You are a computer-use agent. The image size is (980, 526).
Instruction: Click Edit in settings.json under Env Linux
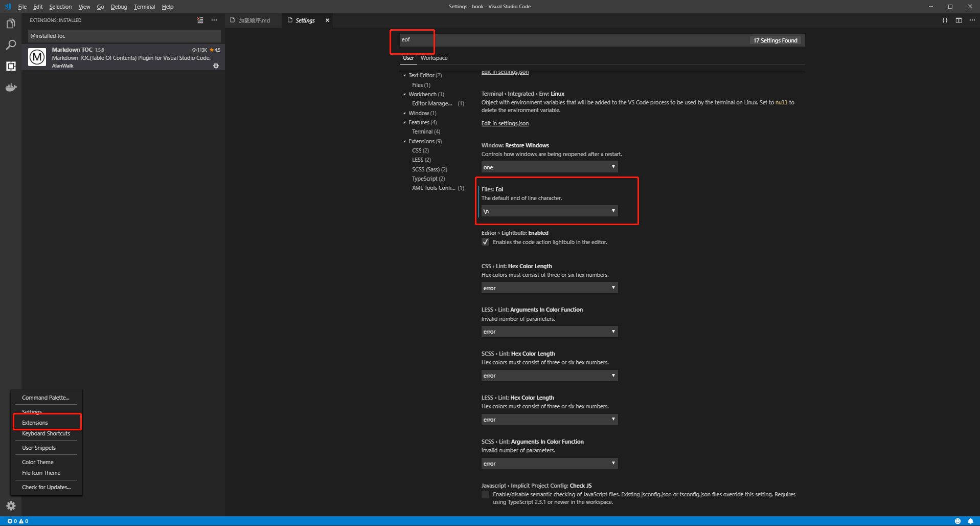click(x=505, y=123)
